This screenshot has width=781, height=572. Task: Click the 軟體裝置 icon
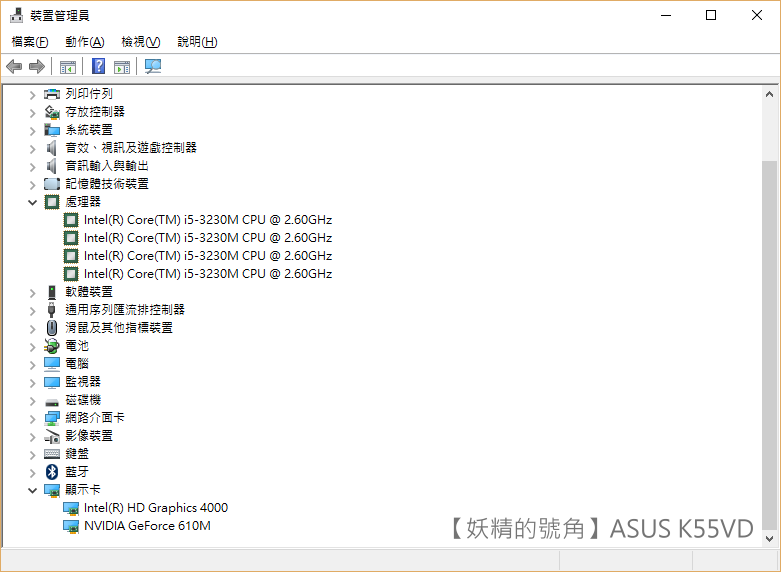point(52,292)
